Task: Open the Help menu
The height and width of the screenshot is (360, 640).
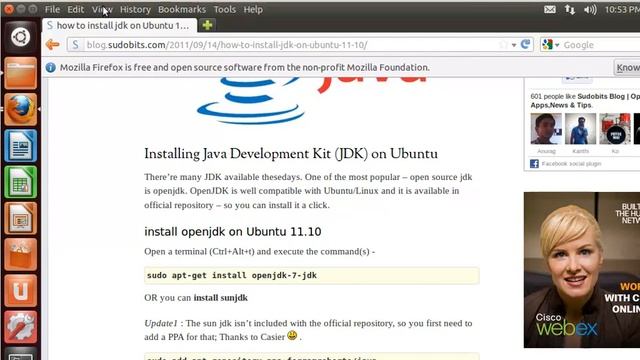Action: click(x=253, y=9)
